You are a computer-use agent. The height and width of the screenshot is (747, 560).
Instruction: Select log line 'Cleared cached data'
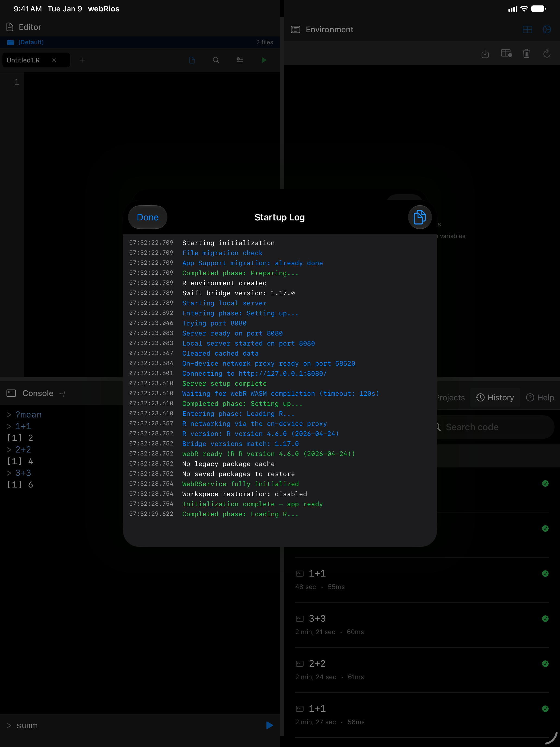(220, 353)
